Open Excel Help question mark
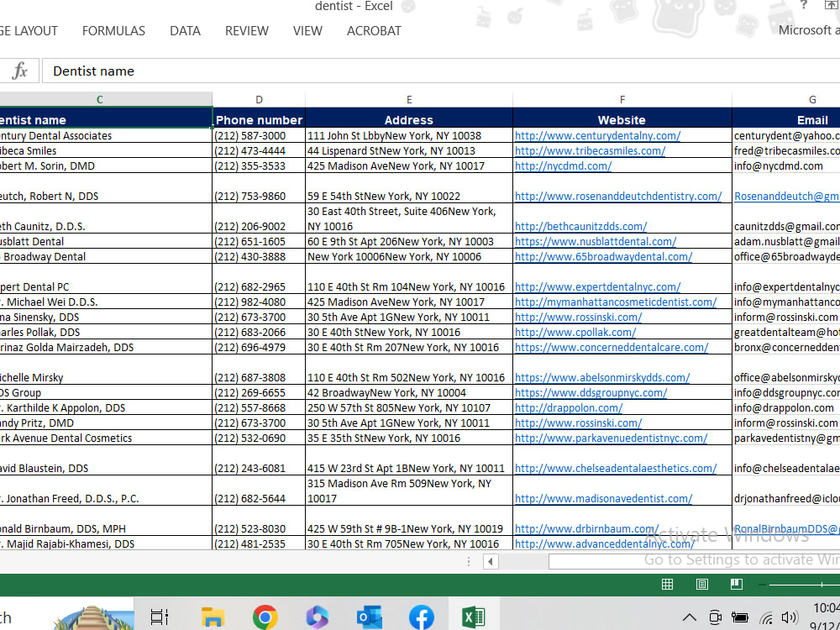 click(804, 5)
